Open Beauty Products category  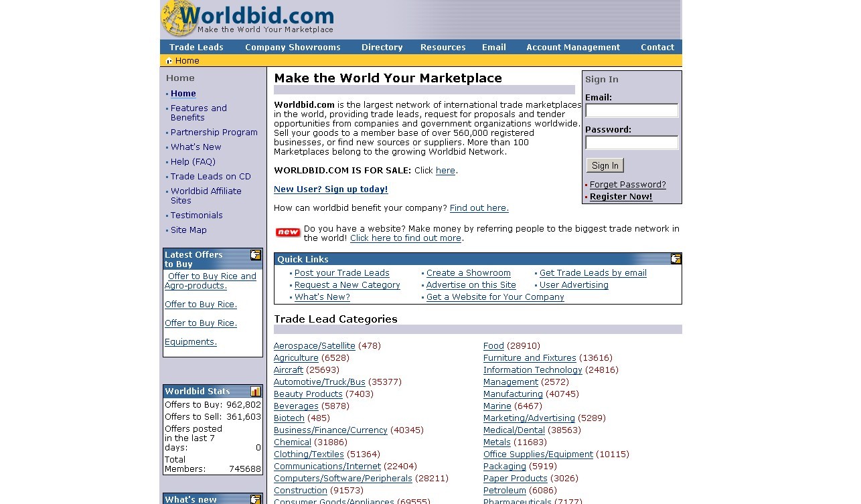click(x=308, y=394)
